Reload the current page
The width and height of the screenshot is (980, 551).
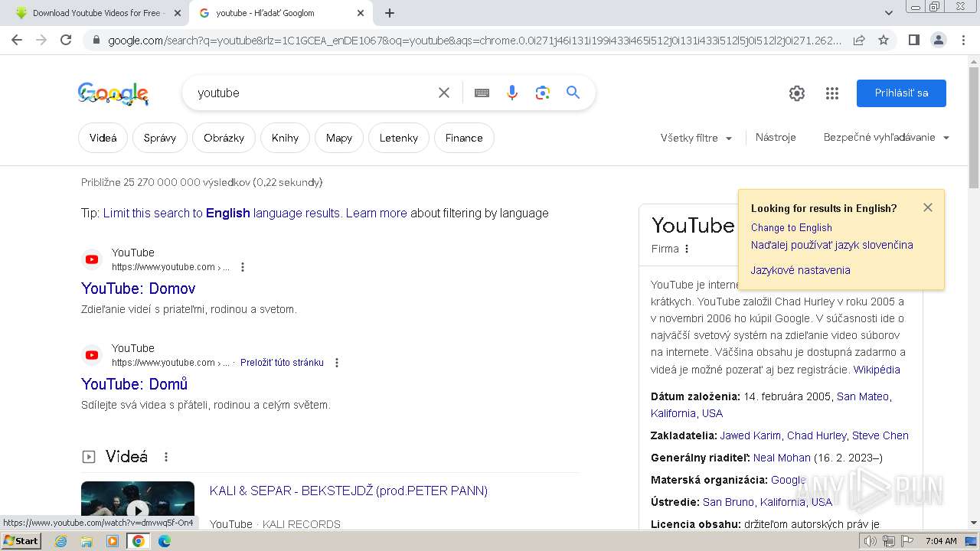tap(66, 40)
